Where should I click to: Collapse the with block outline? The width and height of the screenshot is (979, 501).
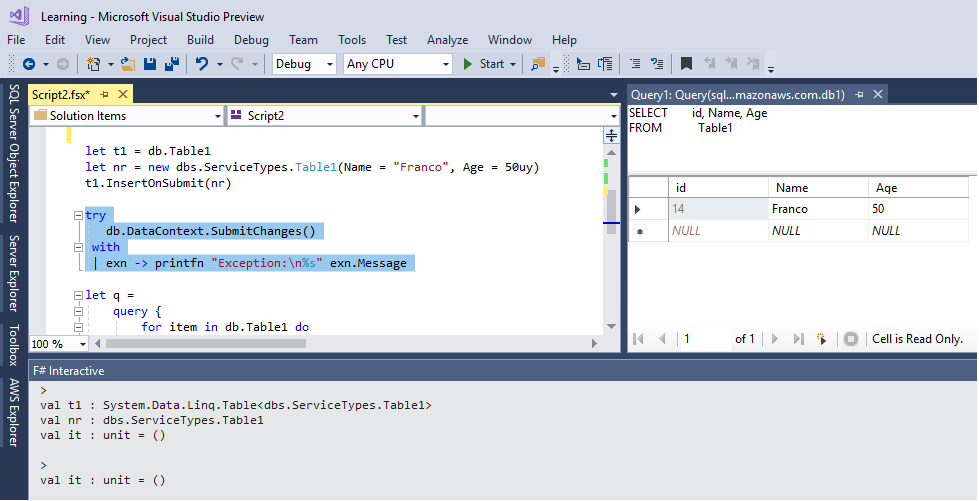79,247
